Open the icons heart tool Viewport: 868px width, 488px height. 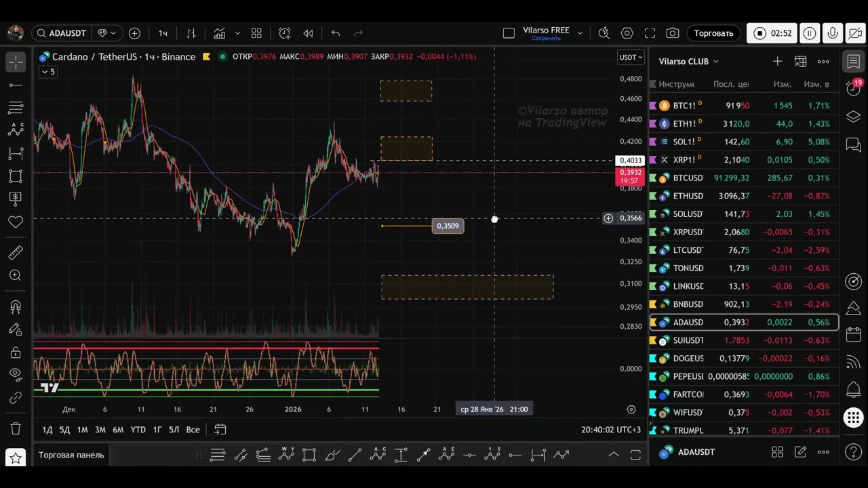(16, 222)
